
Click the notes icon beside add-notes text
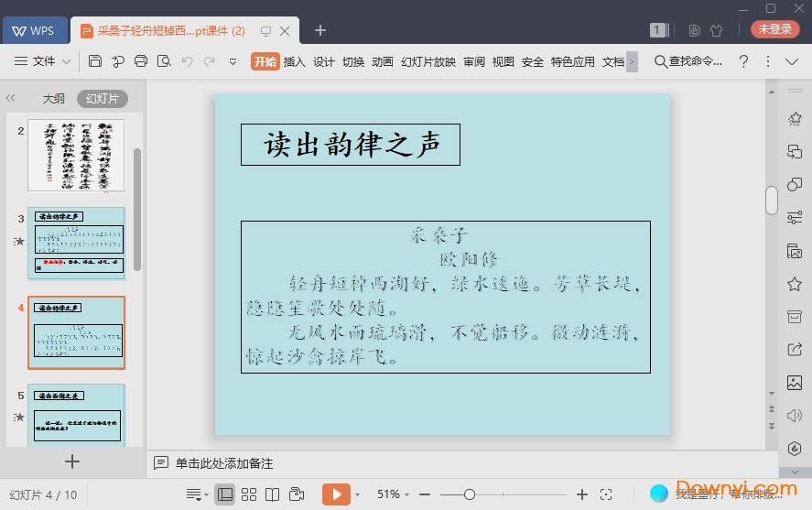[x=161, y=462]
